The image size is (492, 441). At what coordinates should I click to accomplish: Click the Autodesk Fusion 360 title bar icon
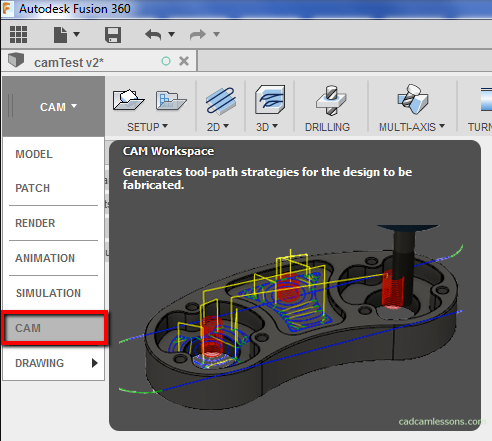click(7, 9)
